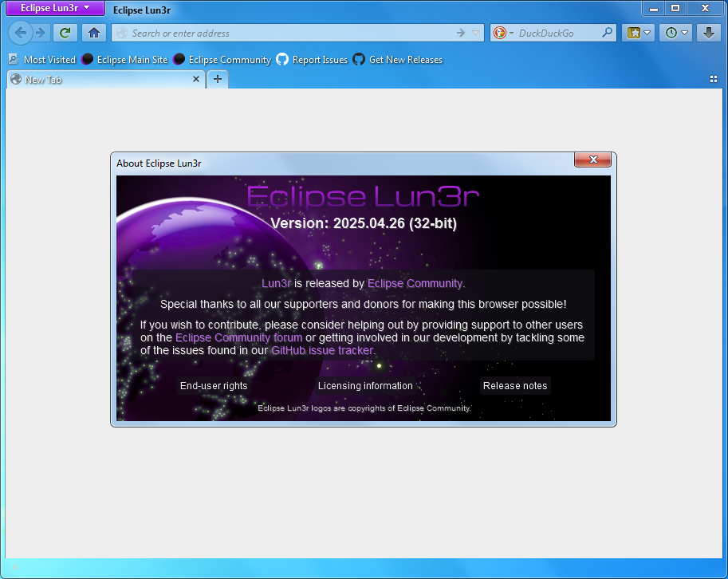Open the History clock button

coord(676,33)
